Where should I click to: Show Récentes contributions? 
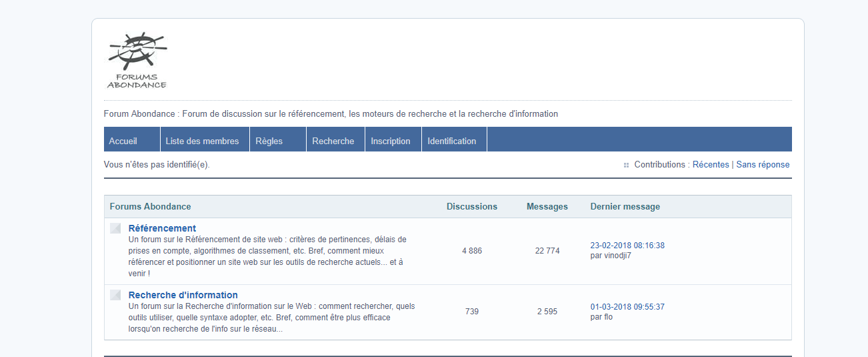click(x=711, y=165)
